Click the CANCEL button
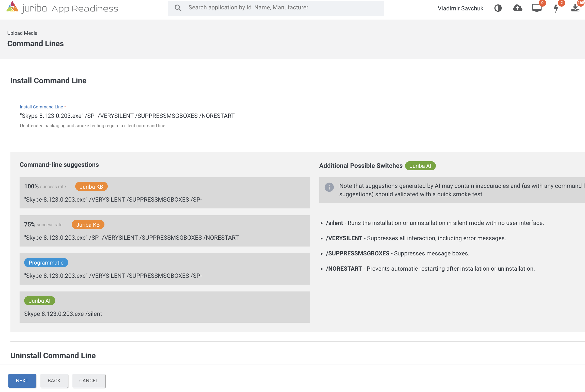Viewport: 585px width, 392px height. tap(89, 381)
